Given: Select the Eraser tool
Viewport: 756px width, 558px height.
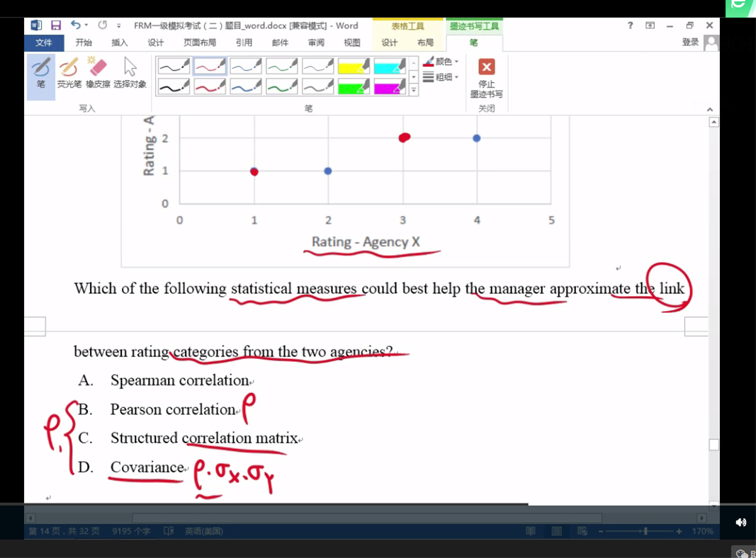Looking at the screenshot, I should coord(98,73).
